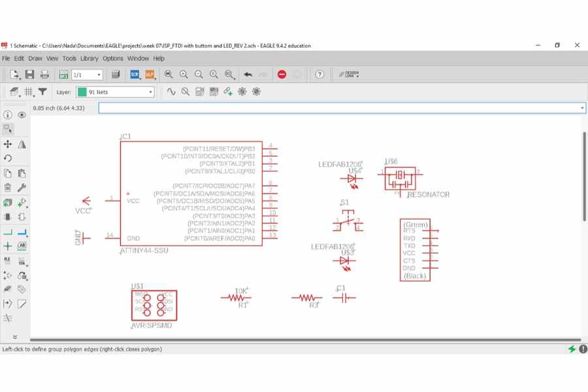The image size is (588, 392).
Task: Click the Grid settings icon
Action: pos(29,92)
